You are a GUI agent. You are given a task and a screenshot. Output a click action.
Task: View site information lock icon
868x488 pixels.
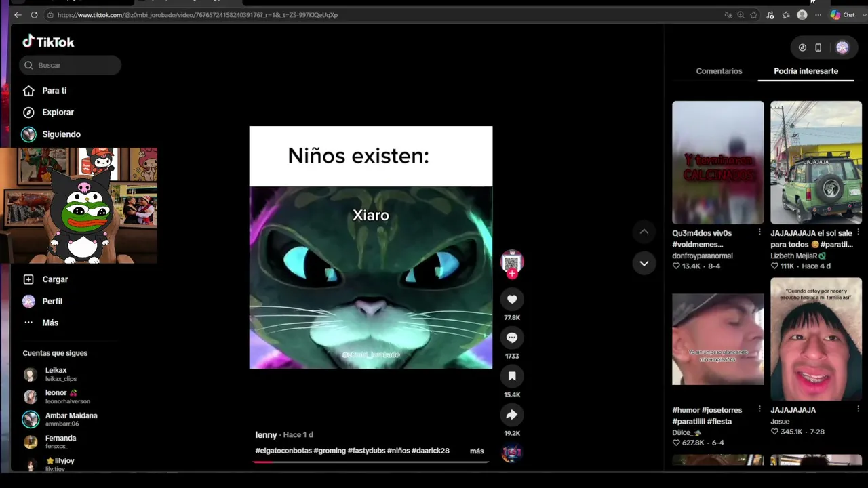(50, 15)
